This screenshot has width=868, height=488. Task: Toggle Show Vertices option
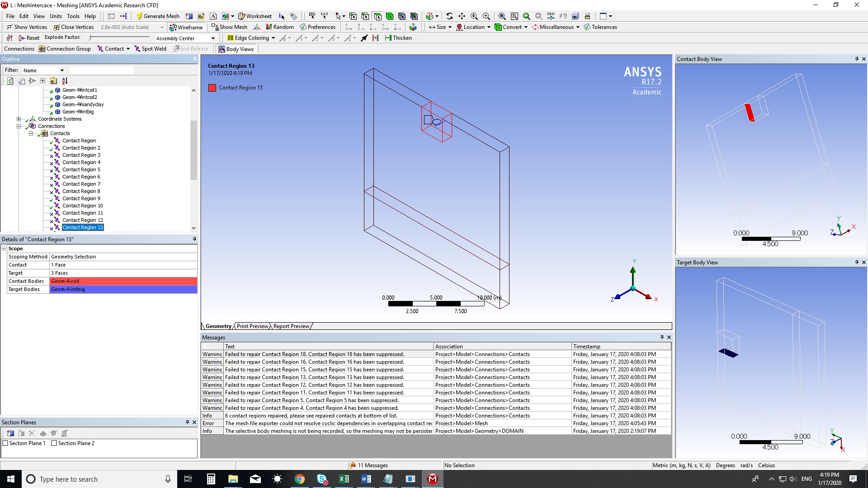click(27, 27)
